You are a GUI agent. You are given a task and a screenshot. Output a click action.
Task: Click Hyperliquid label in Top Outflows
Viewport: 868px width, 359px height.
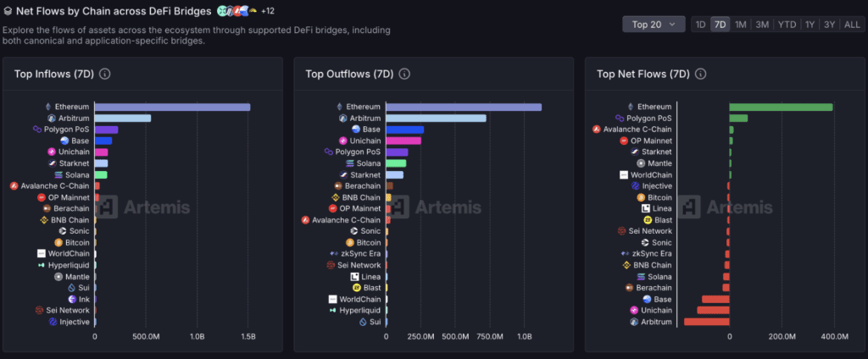[360, 311]
